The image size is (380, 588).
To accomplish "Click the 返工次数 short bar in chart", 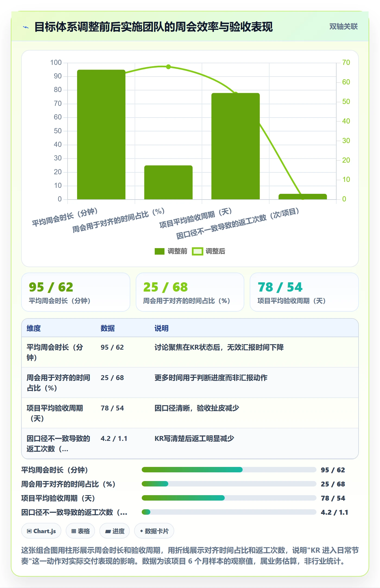I will [303, 197].
